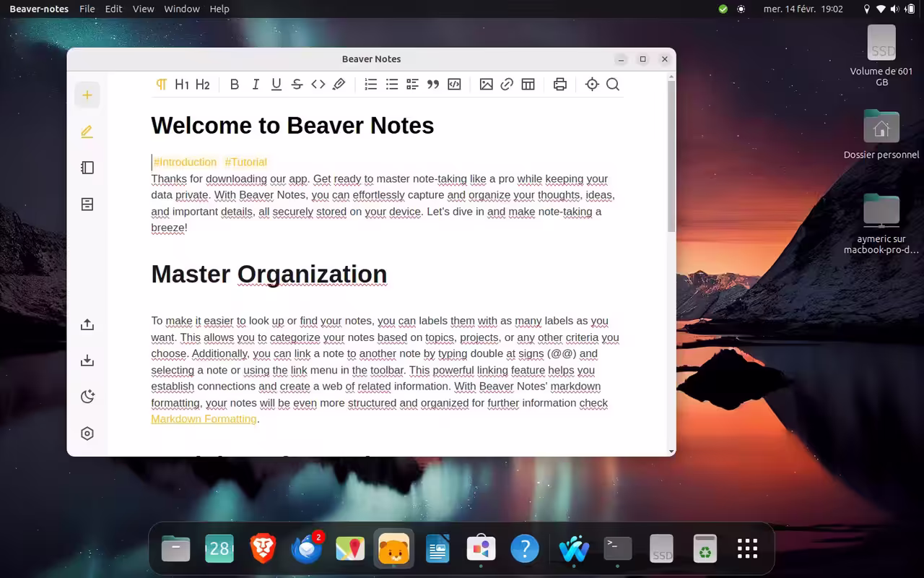Viewport: 924px width, 578px height.
Task: Insert an ordered list
Action: 371,85
